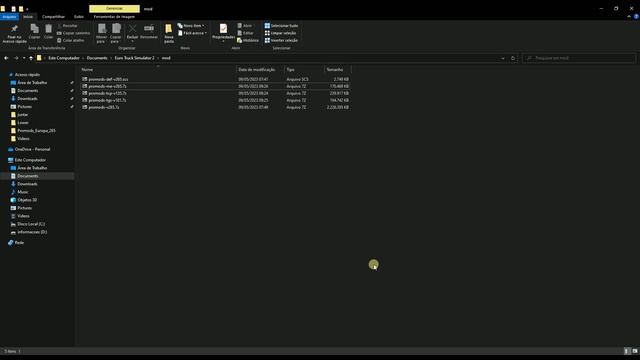
Task: Click Copiar caminho in the ribbon
Action: pos(73,33)
